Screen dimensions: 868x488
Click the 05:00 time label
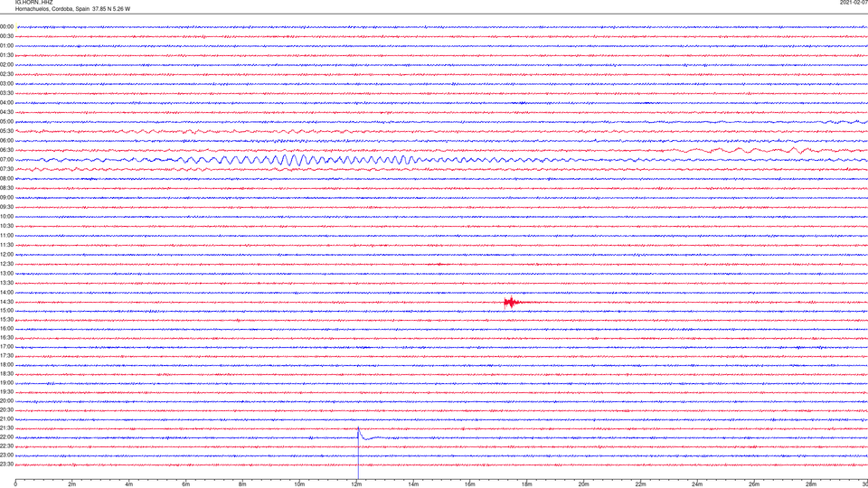pyautogui.click(x=6, y=122)
